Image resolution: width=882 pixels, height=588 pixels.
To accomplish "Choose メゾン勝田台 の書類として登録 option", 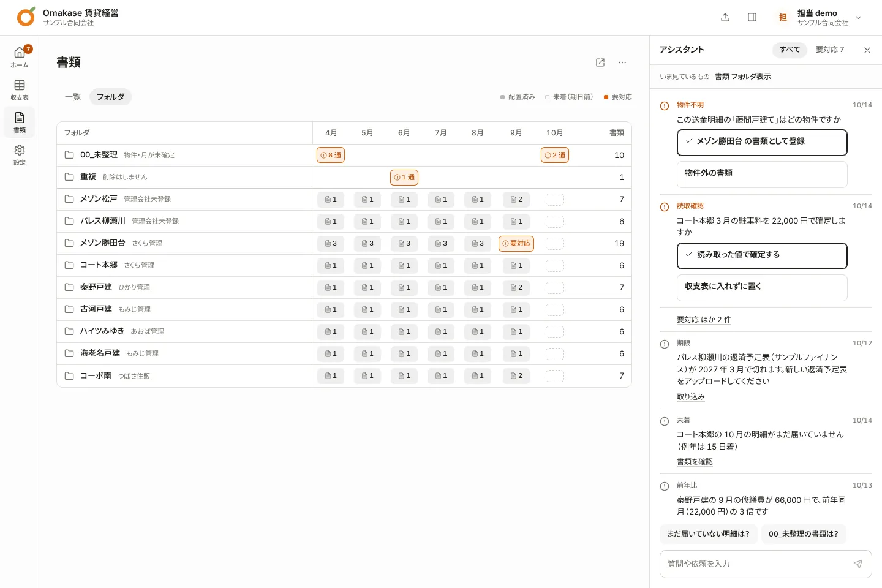I will [762, 143].
